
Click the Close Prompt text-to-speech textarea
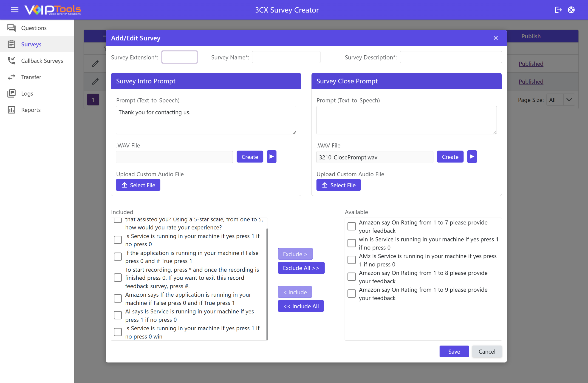pos(406,120)
